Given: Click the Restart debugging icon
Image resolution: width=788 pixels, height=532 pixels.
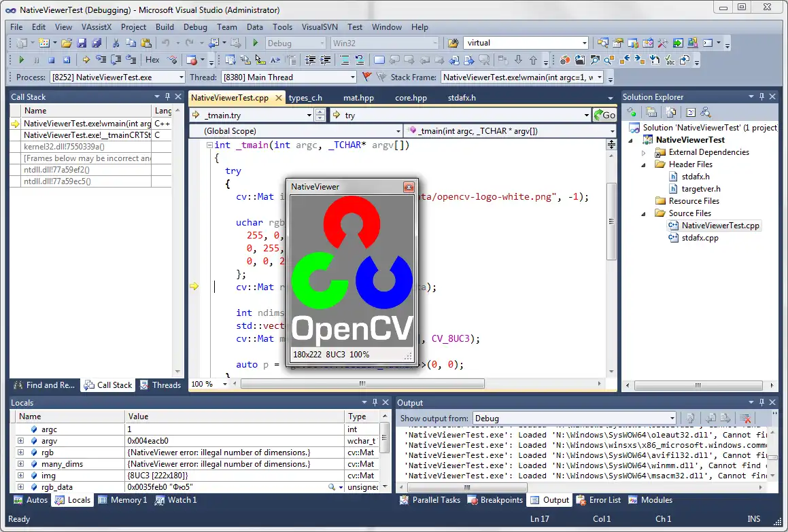Looking at the screenshot, I should click(67, 60).
